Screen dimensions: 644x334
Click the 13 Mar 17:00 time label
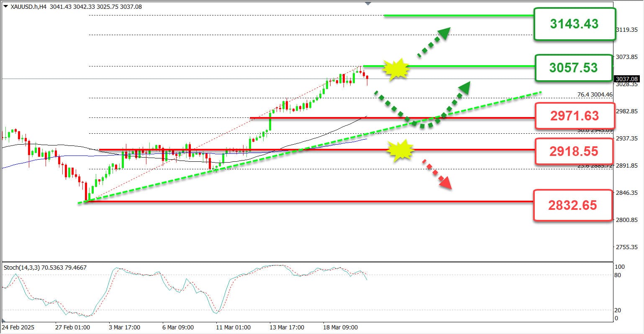(x=287, y=327)
